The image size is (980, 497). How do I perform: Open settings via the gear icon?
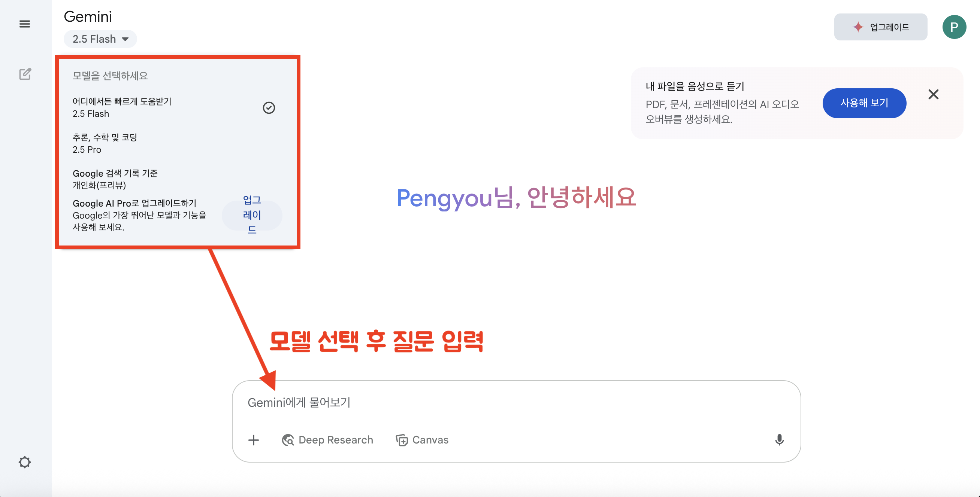point(25,462)
